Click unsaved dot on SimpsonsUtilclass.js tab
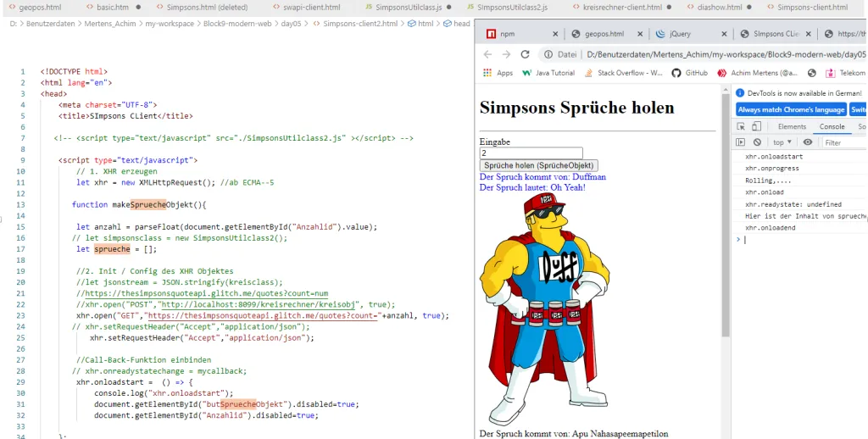Viewport: 868px width, 439px height. coord(448,8)
